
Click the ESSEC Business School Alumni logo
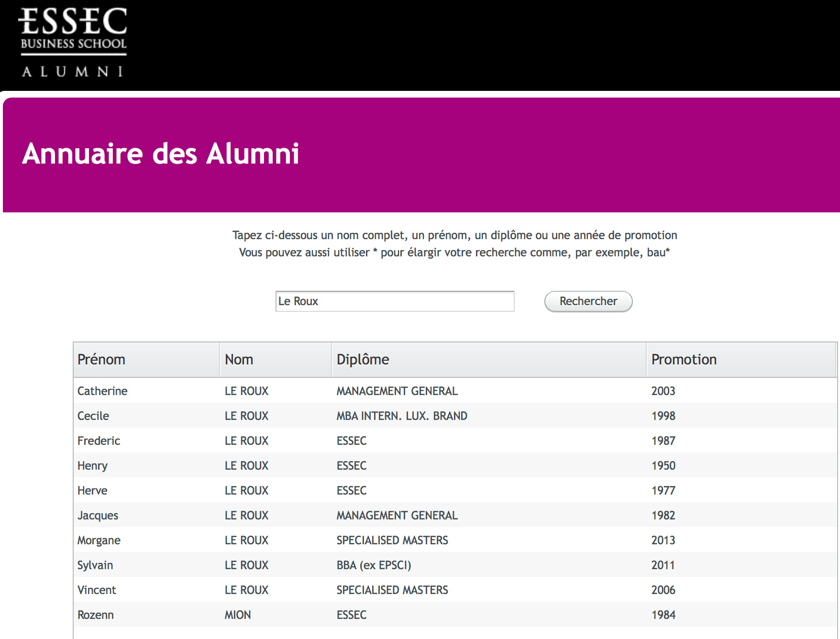pos(73,42)
